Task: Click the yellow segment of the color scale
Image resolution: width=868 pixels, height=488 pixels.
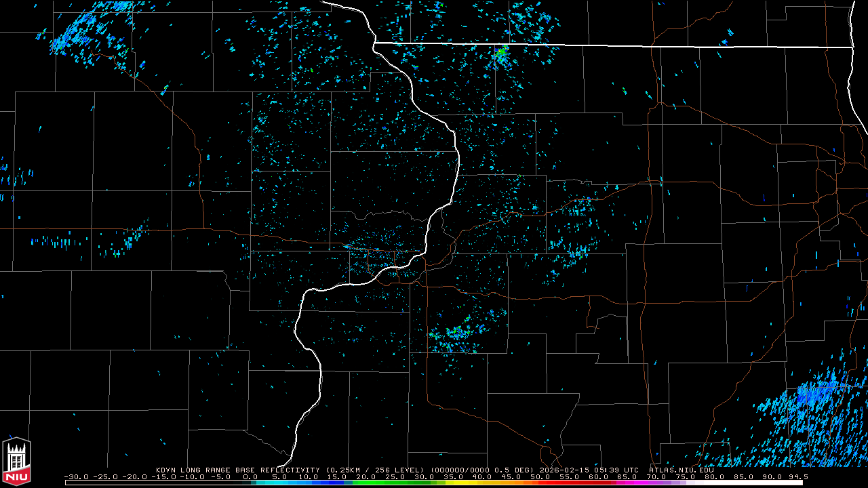Action: [468, 483]
